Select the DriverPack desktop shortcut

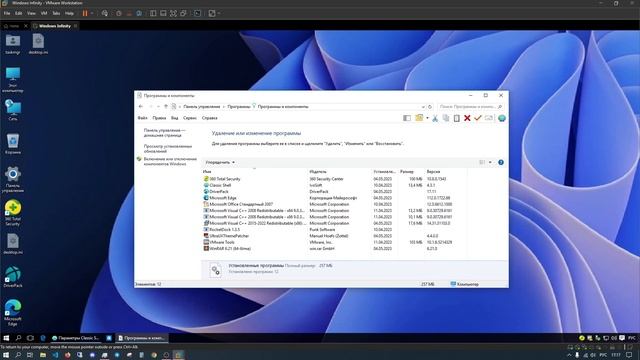click(x=13, y=277)
